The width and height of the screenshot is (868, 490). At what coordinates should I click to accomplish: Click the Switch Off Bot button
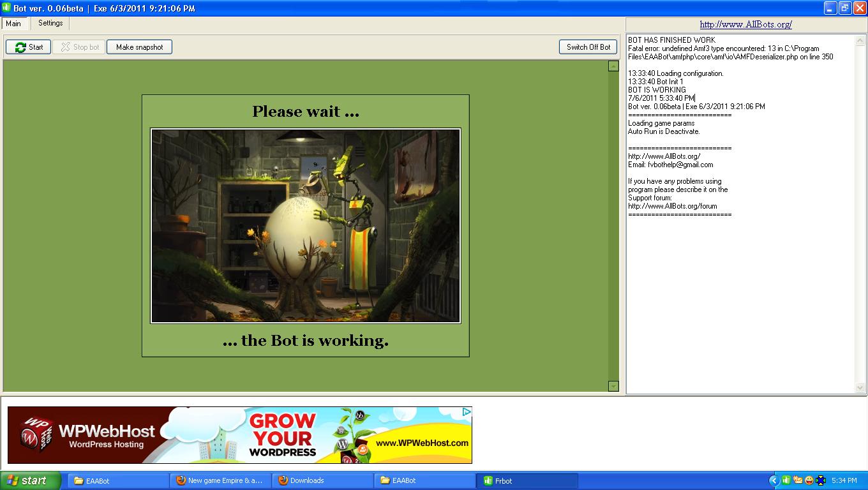(588, 47)
